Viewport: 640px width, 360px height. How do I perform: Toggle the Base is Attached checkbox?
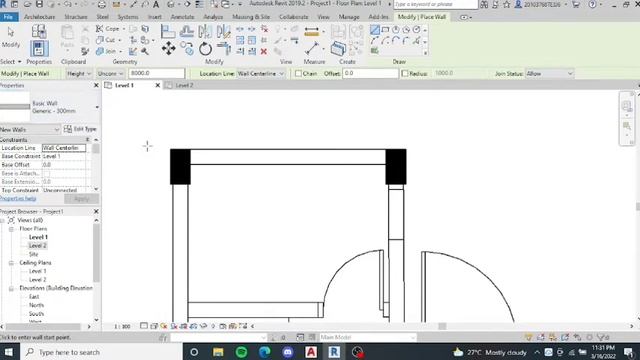point(47,173)
